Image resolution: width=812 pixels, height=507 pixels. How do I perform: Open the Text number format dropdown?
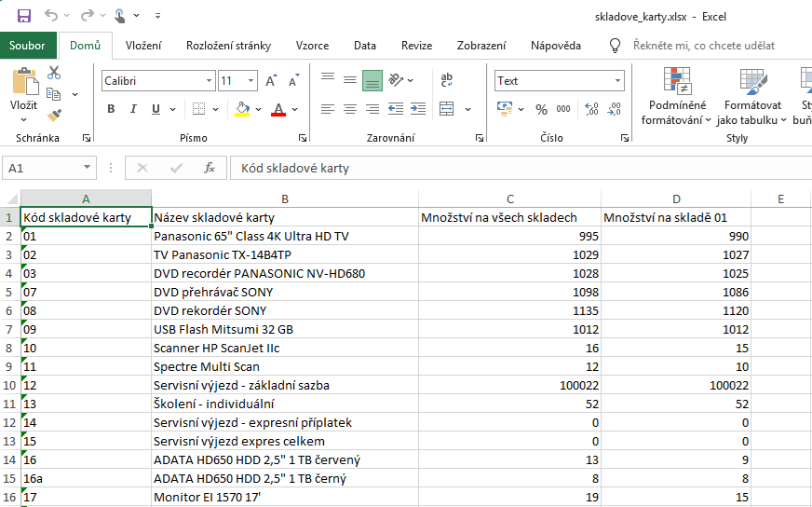click(617, 81)
